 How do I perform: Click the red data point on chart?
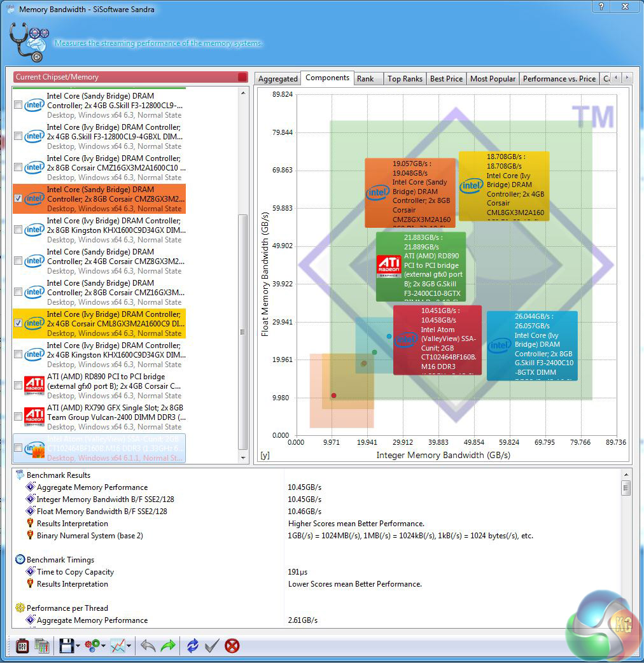click(333, 395)
